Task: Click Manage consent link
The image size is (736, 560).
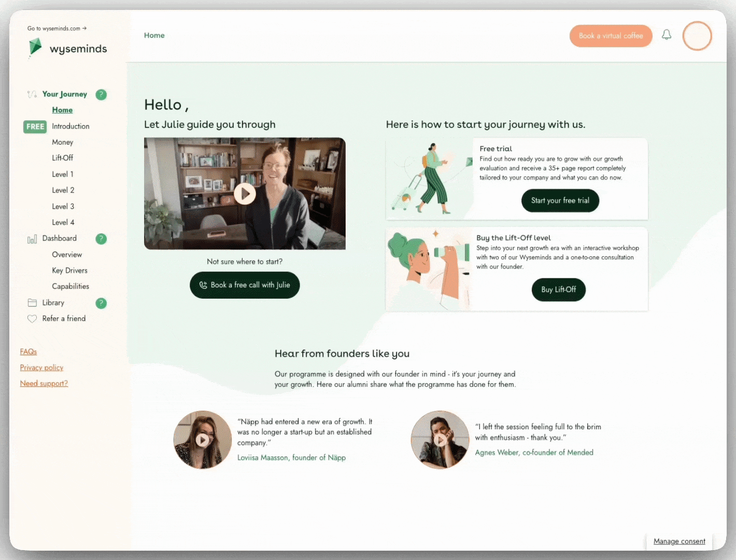Action: (679, 541)
